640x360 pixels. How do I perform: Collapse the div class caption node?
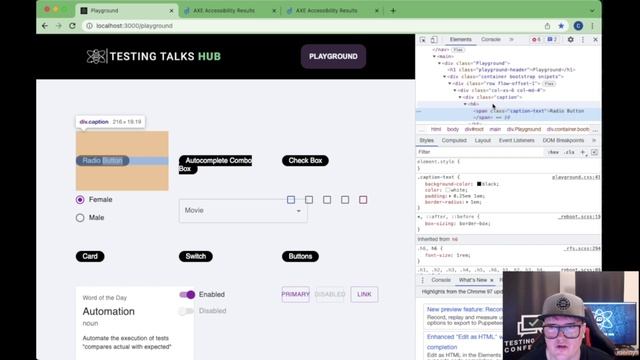460,97
